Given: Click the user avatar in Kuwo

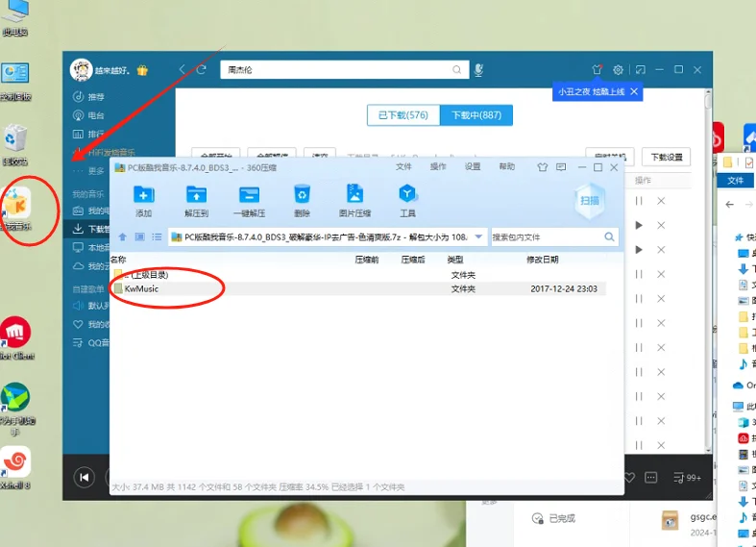Looking at the screenshot, I should [x=81, y=70].
